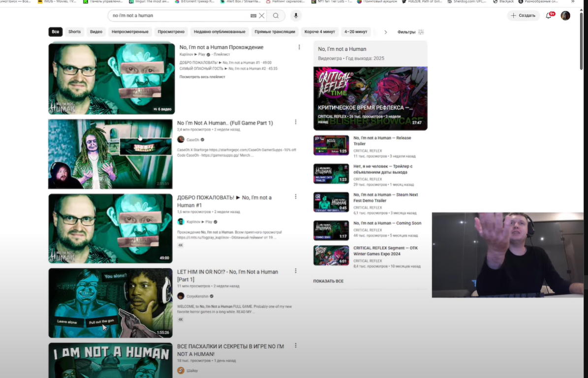Click the search magnifier button

click(x=276, y=15)
